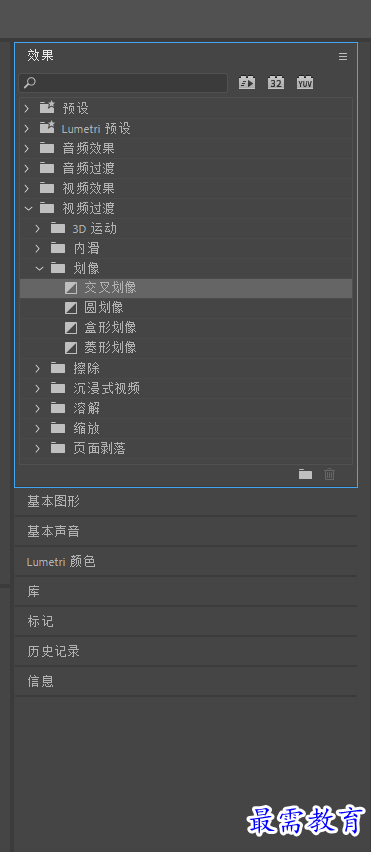Select the 圆划像 transition icon

[x=71, y=308]
